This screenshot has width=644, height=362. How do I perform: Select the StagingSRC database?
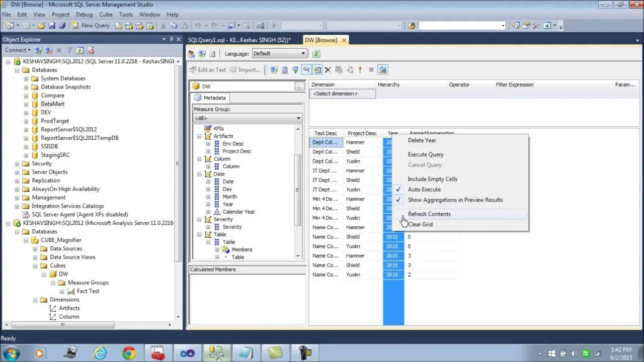click(x=55, y=155)
